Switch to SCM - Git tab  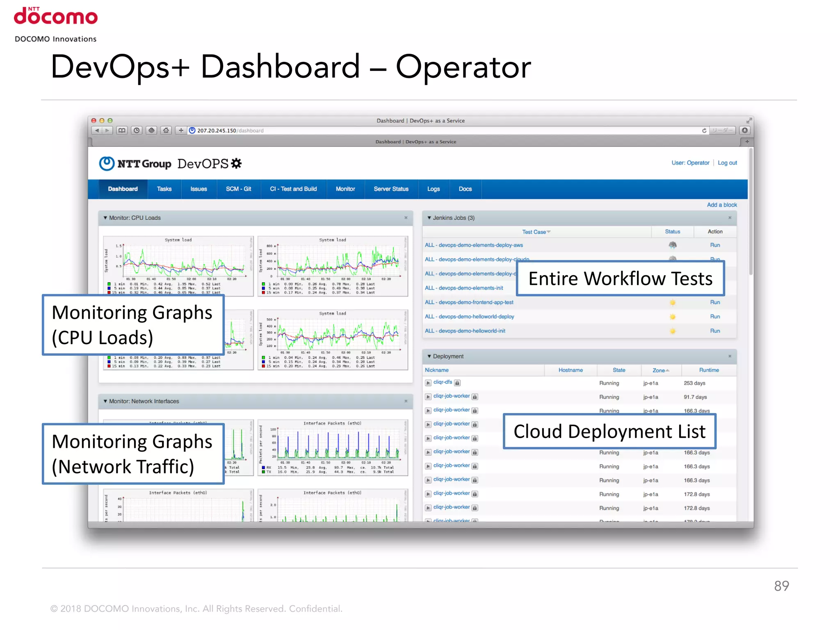pyautogui.click(x=238, y=189)
